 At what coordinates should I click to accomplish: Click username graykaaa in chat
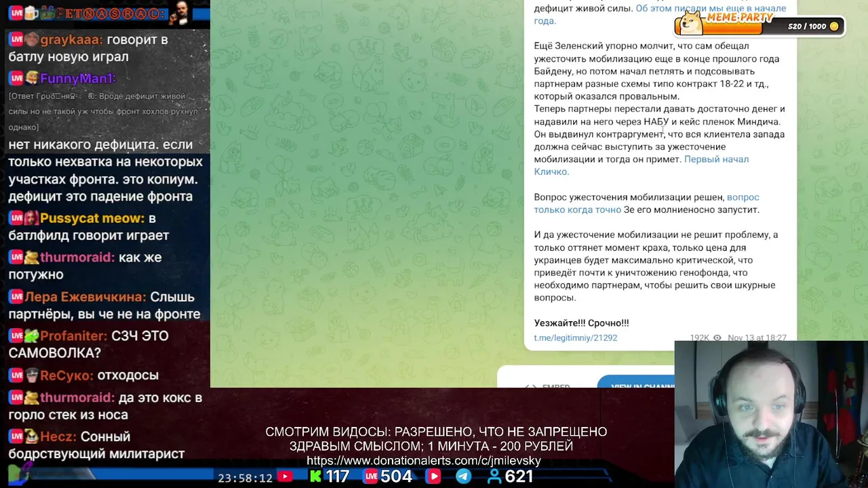click(x=71, y=40)
